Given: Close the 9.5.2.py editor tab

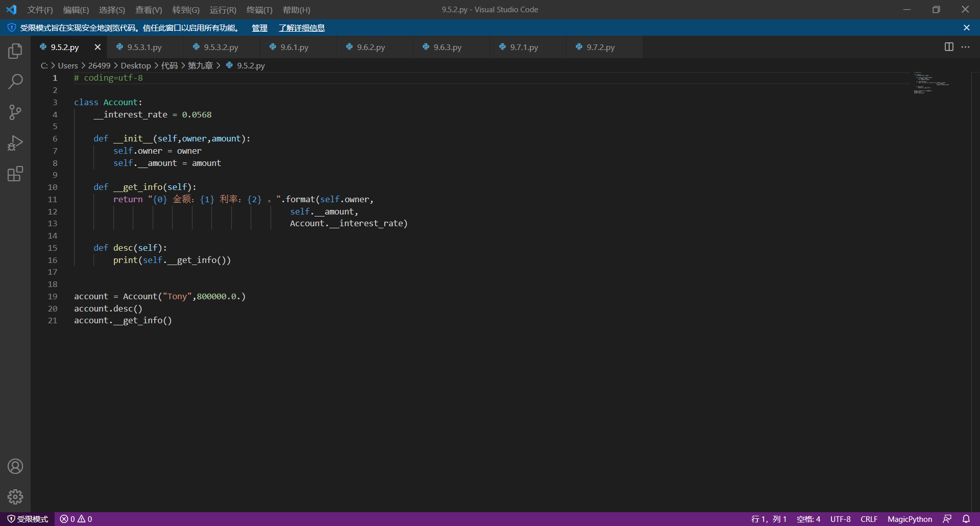Looking at the screenshot, I should (x=97, y=47).
